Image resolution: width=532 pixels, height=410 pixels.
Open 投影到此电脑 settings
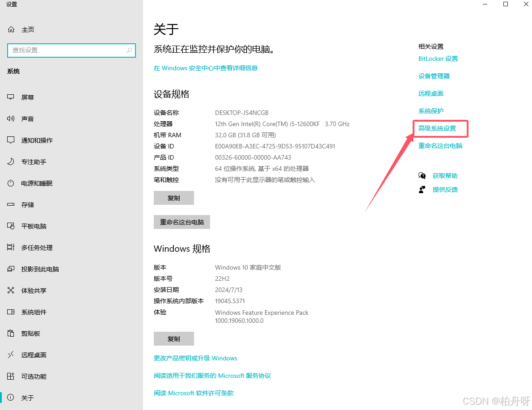point(40,269)
